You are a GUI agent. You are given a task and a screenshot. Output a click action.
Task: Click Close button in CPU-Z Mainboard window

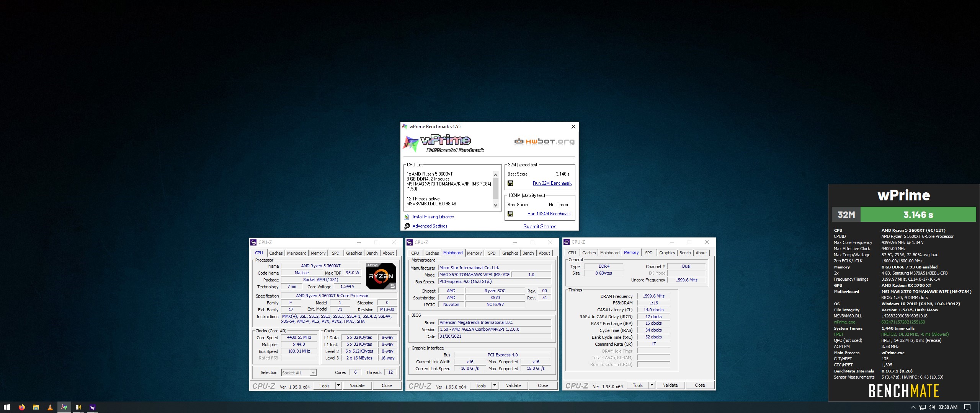[x=543, y=385]
